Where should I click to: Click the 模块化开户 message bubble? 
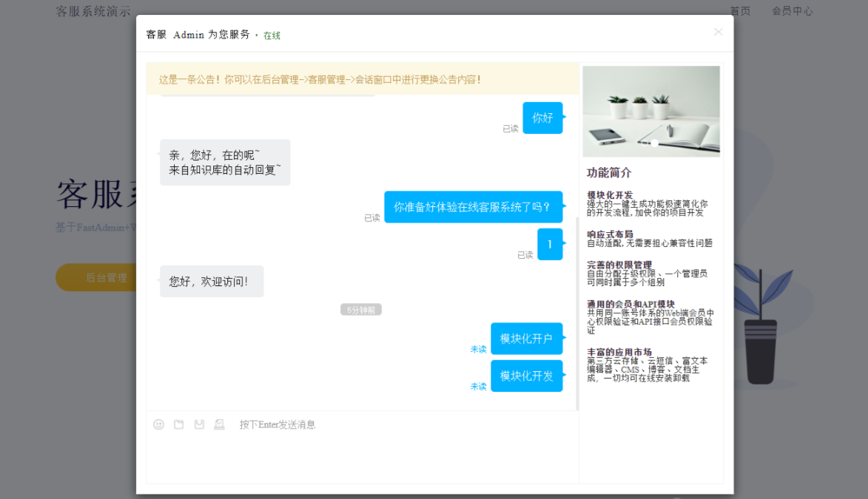[526, 339]
